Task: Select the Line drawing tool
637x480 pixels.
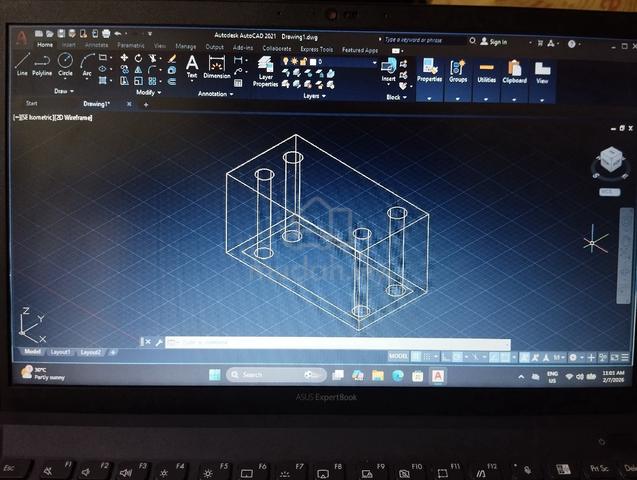Action: click(22, 64)
